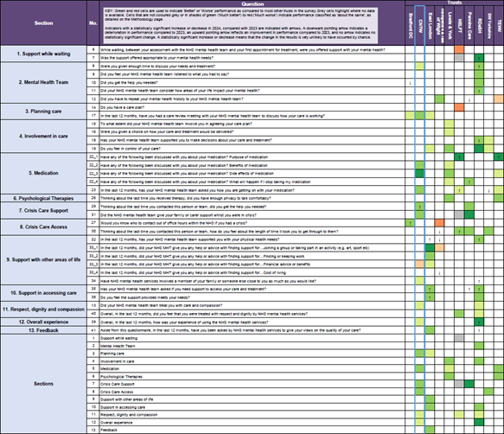Select '10. Support in accessing care' section cell
Screen dimensions: 504x434
(x=43, y=293)
